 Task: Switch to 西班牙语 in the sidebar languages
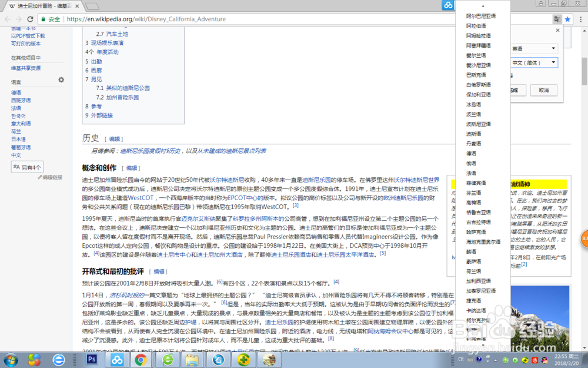tap(21, 100)
